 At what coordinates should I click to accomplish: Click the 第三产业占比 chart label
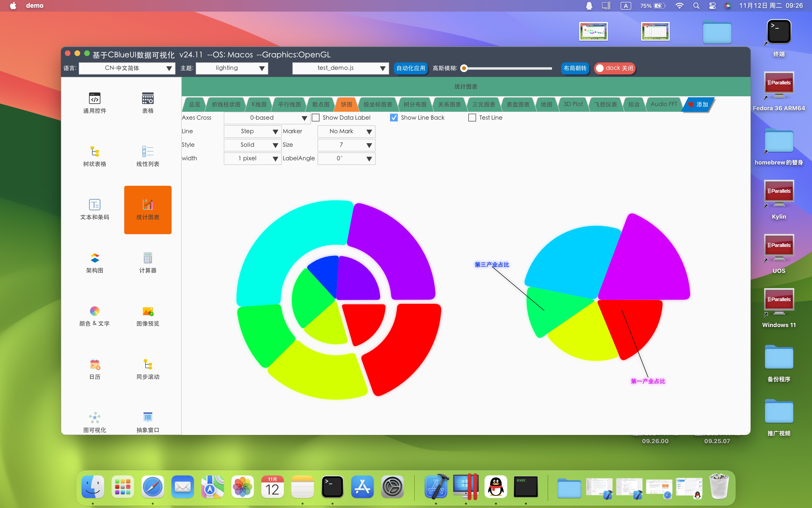[x=492, y=265]
